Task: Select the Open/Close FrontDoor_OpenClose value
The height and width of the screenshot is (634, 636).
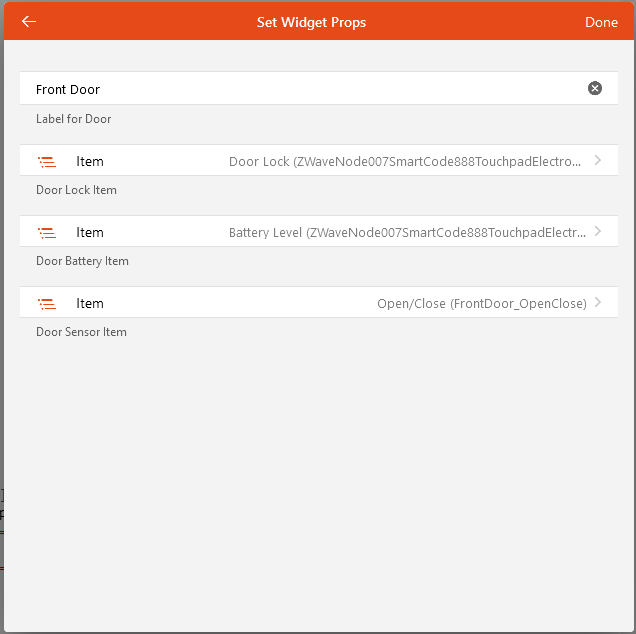Action: point(481,303)
